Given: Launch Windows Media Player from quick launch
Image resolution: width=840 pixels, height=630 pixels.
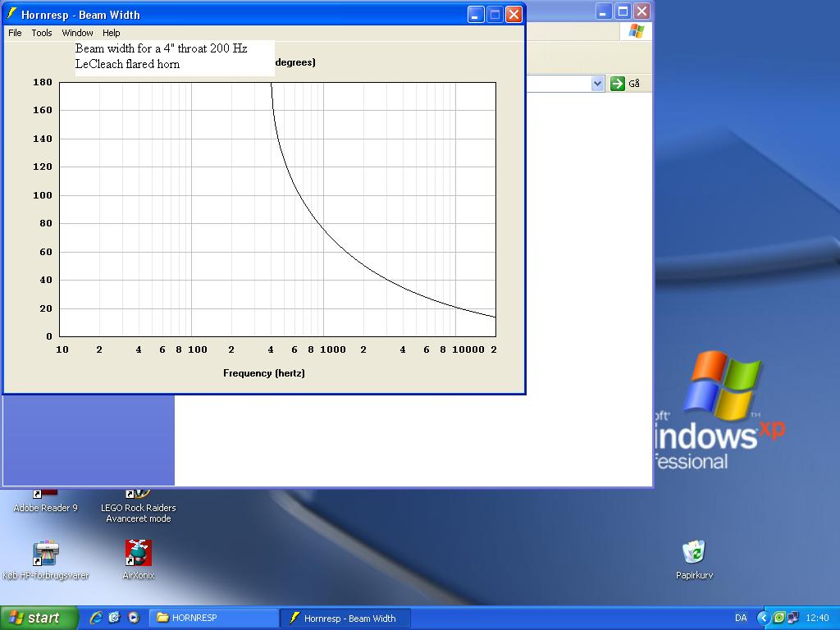Looking at the screenshot, I should click(x=134, y=618).
